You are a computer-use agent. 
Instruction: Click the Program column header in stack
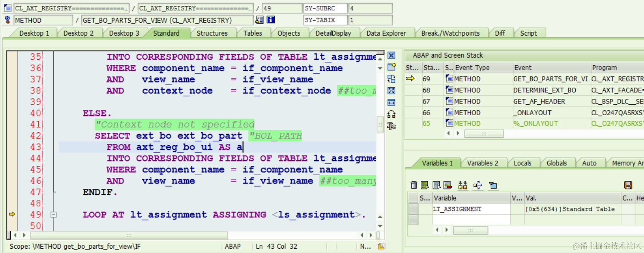[x=617, y=67]
